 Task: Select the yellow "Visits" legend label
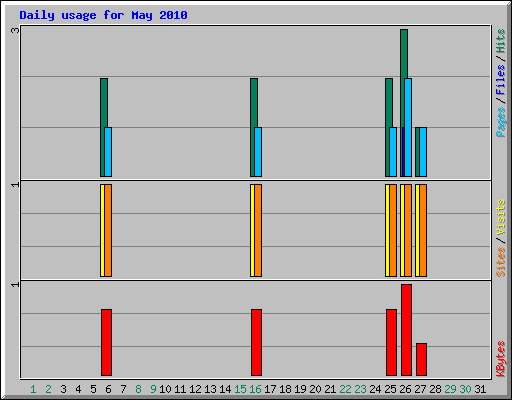click(500, 217)
